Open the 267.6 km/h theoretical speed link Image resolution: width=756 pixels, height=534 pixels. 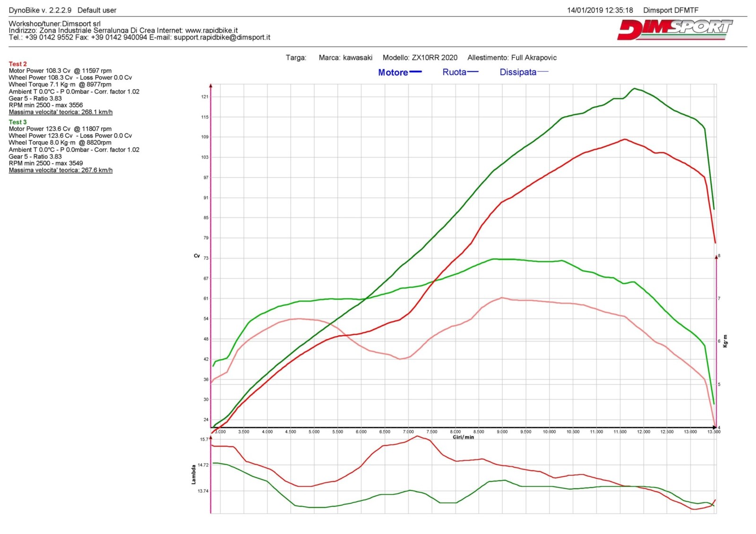[x=60, y=170]
